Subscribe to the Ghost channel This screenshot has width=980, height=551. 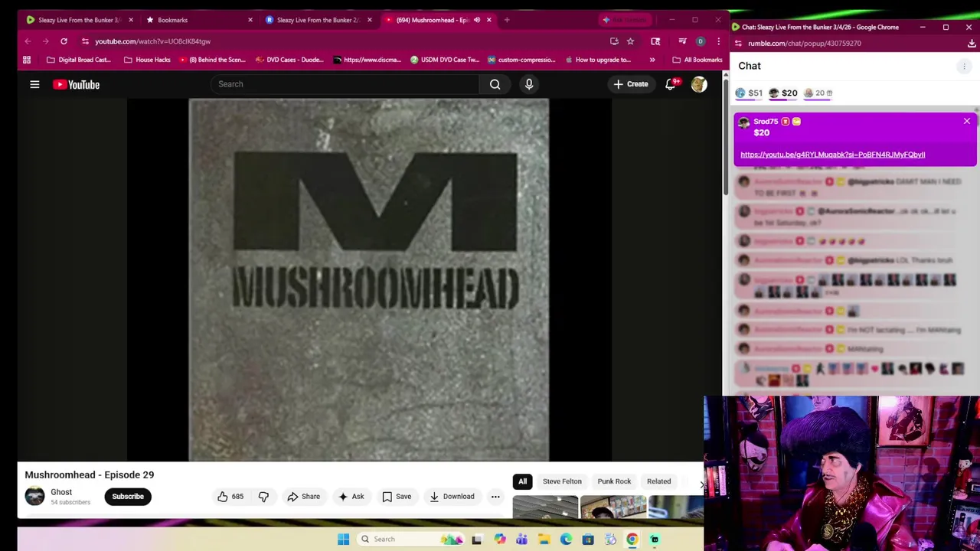tap(128, 497)
